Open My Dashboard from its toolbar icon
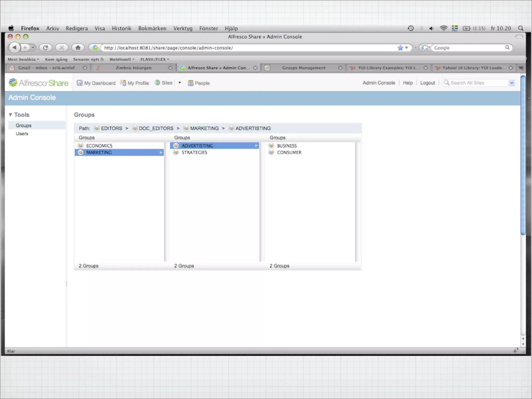The height and width of the screenshot is (399, 532). tap(79, 83)
